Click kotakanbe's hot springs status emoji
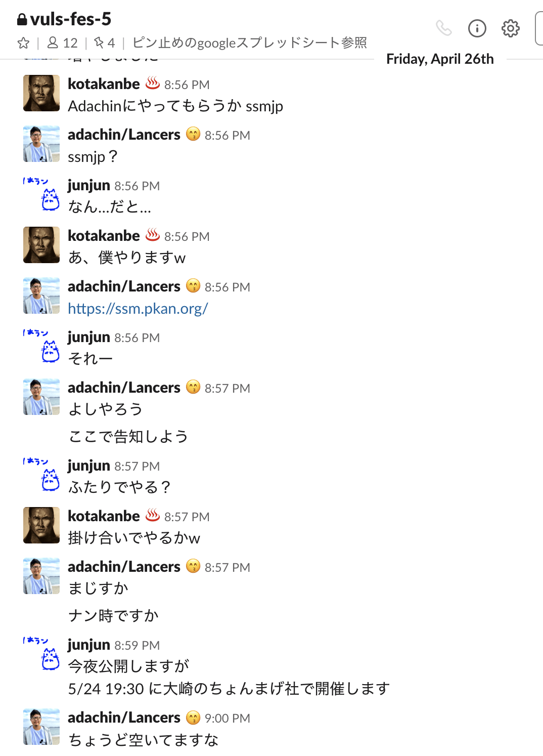543x756 pixels. point(153,82)
